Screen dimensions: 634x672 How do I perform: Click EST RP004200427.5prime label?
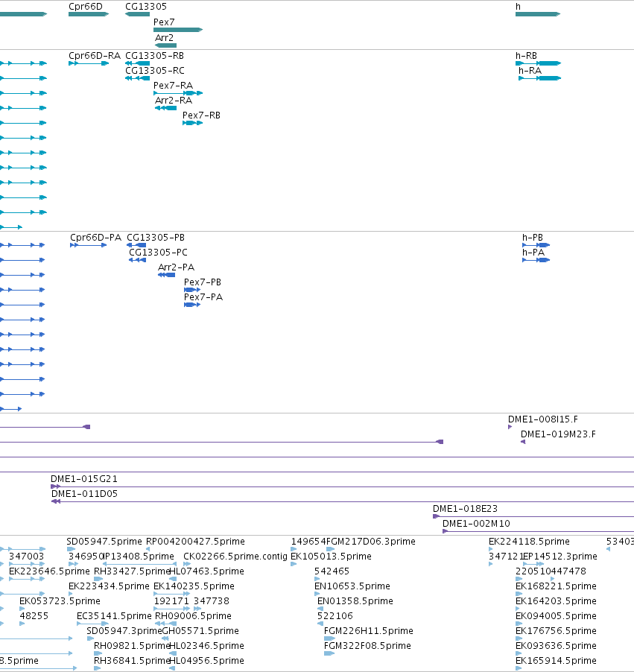(195, 542)
